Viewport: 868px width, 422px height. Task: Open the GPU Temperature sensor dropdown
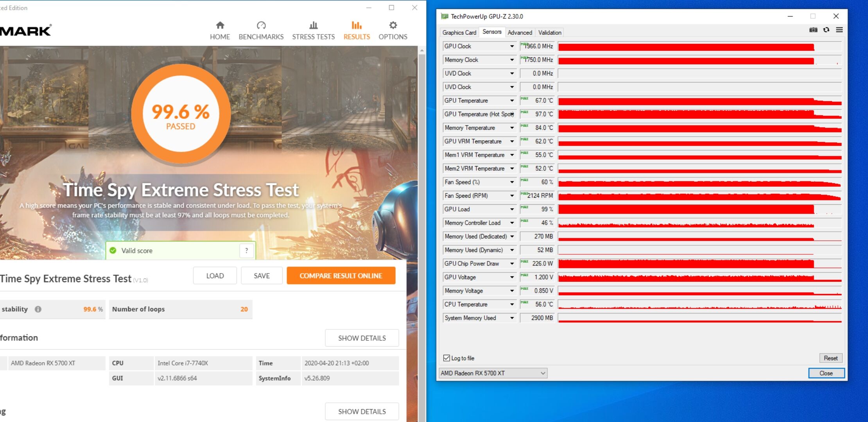[512, 100]
